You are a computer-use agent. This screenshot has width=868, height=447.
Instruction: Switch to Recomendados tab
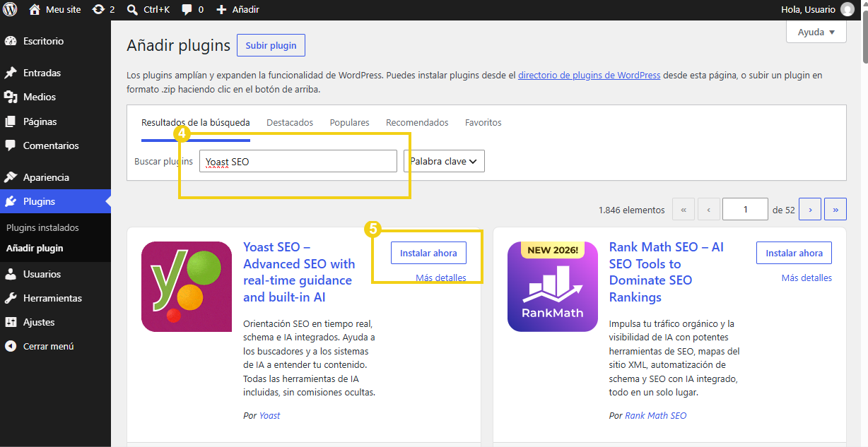pyautogui.click(x=417, y=123)
